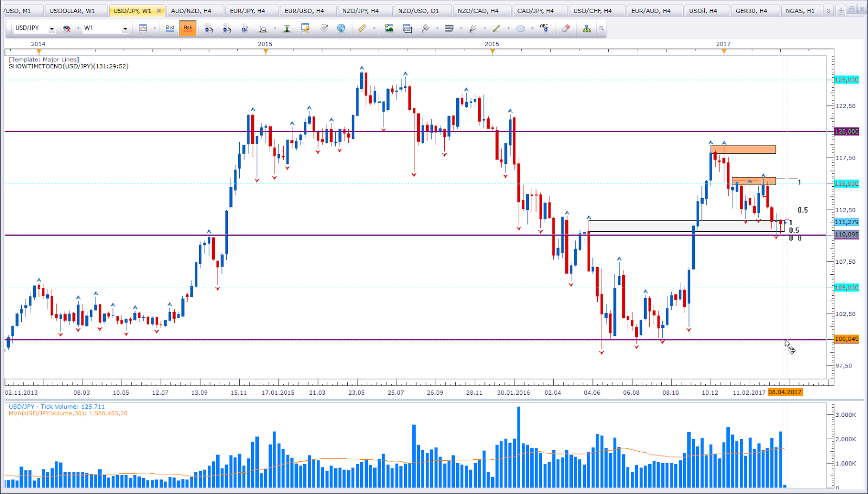This screenshot has height=494, width=868.
Task: Click the 08.04.2017 date marker
Action: 785,391
